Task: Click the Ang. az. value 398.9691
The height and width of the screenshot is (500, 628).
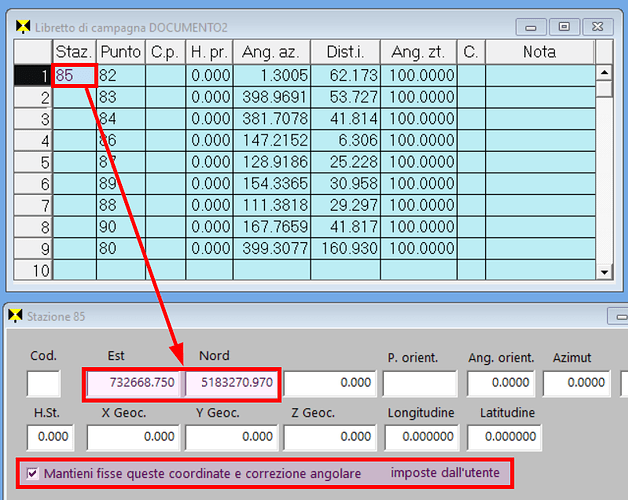Action: [272, 97]
